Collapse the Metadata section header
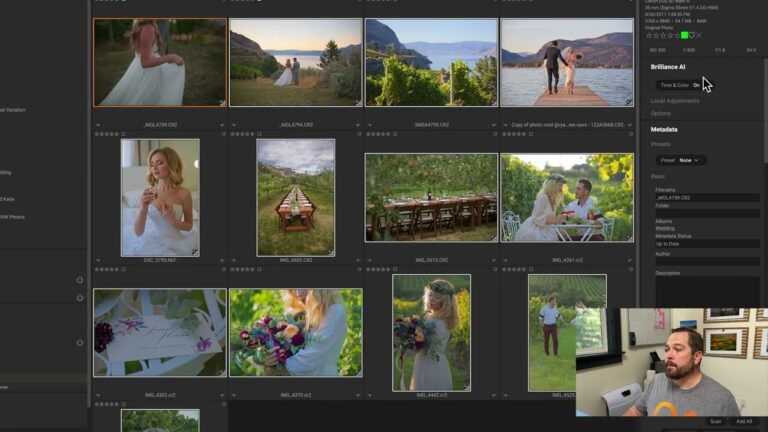The width and height of the screenshot is (768, 432). click(x=664, y=129)
